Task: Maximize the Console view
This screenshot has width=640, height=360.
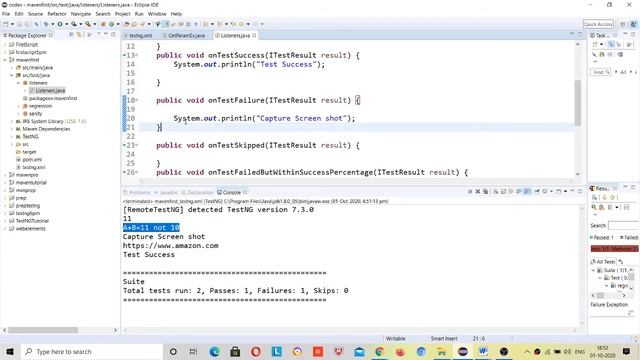Action: click(580, 191)
